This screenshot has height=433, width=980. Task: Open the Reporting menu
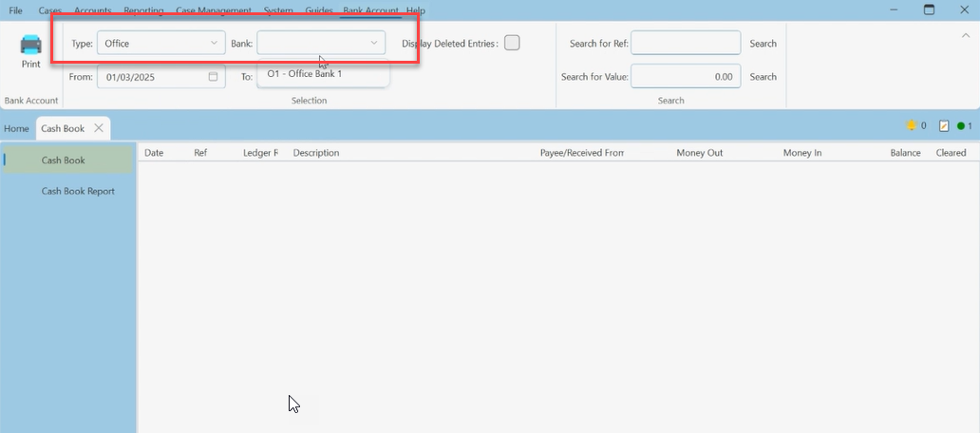[x=143, y=10]
